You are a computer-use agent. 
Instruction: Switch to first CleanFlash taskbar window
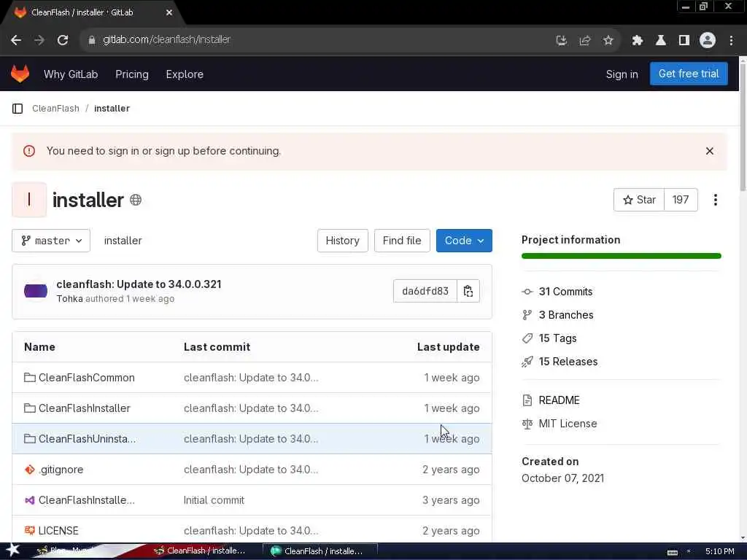[201, 551]
